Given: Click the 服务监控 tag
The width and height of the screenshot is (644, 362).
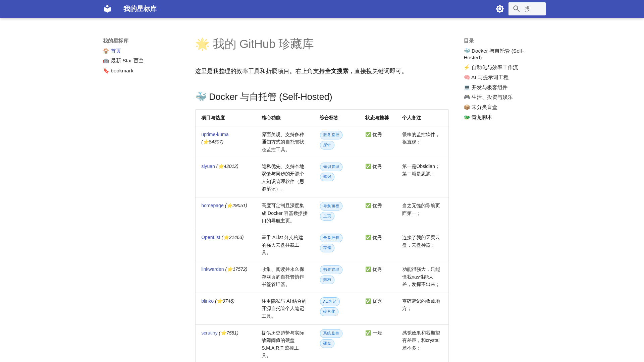Looking at the screenshot, I should (331, 135).
